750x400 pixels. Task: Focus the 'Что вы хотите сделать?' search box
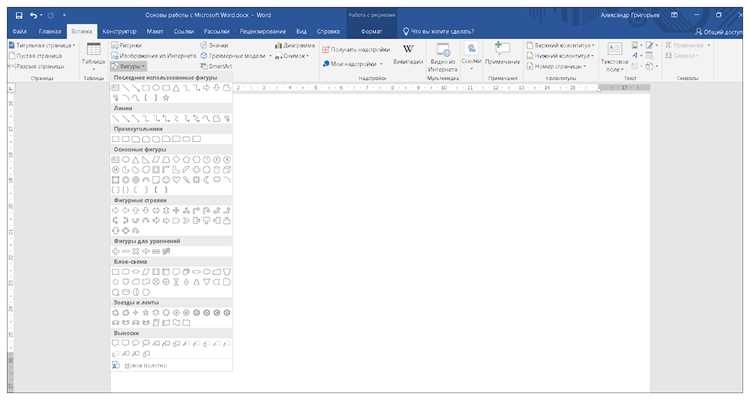point(438,32)
